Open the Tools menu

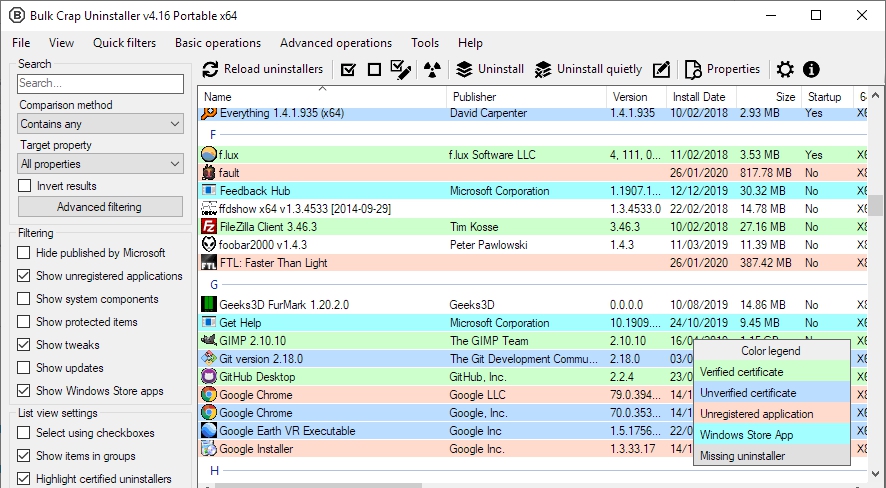point(425,43)
